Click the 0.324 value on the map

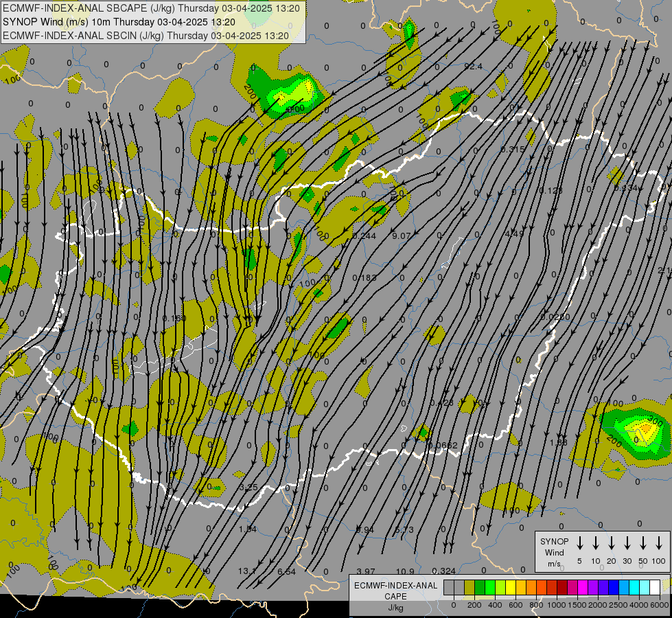click(x=443, y=571)
